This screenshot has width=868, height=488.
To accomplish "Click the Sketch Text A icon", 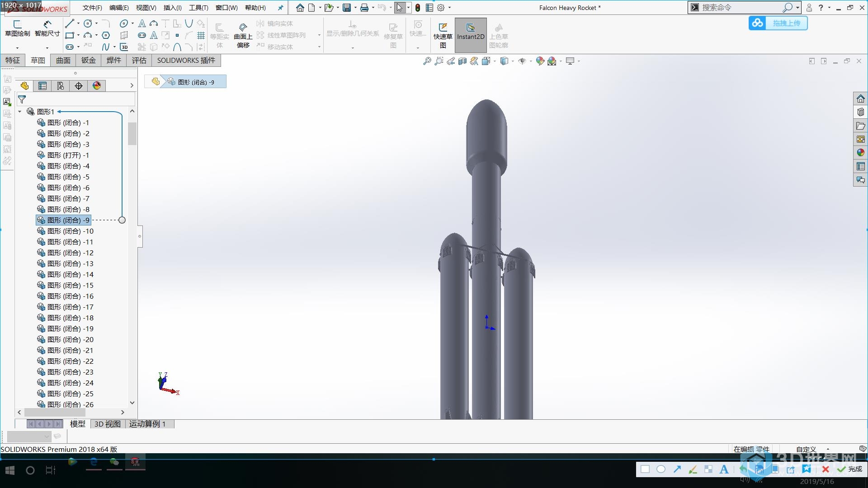I will (142, 23).
